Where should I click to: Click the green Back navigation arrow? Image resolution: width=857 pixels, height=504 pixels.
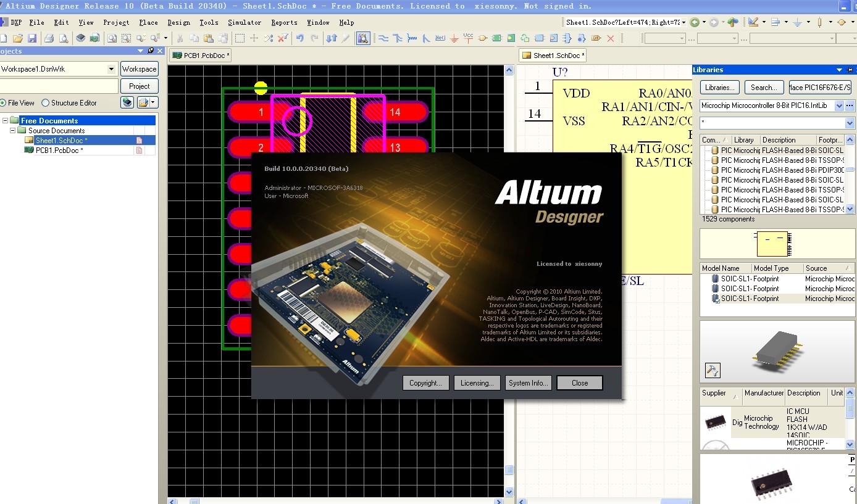pyautogui.click(x=695, y=22)
